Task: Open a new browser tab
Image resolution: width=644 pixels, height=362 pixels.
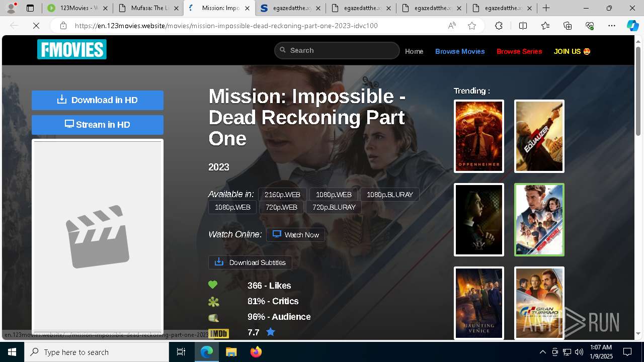Action: tap(546, 8)
